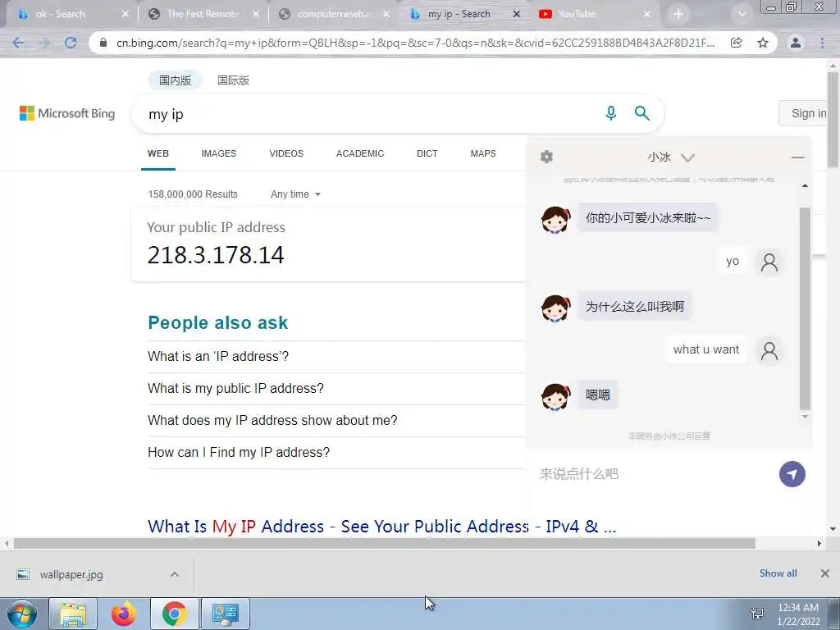The width and height of the screenshot is (840, 630).
Task: Open wallpaper.jpg download options chevron
Action: [175, 574]
